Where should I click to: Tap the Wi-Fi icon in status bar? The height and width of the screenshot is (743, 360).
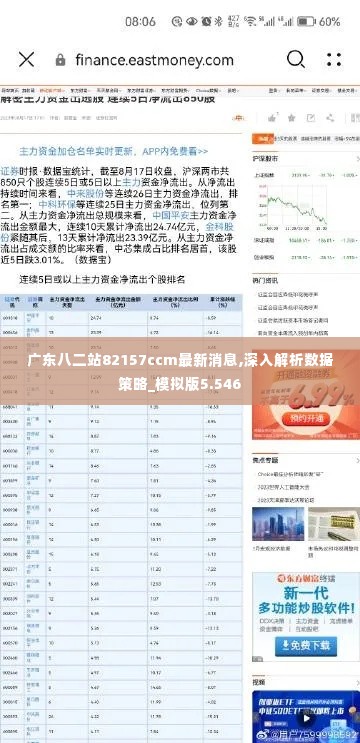click(250, 21)
